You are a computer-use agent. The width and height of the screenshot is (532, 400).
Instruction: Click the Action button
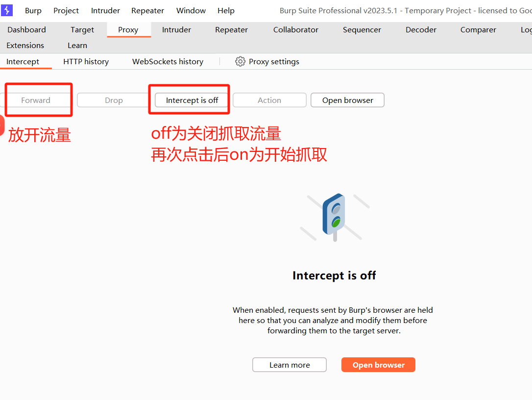click(x=269, y=100)
